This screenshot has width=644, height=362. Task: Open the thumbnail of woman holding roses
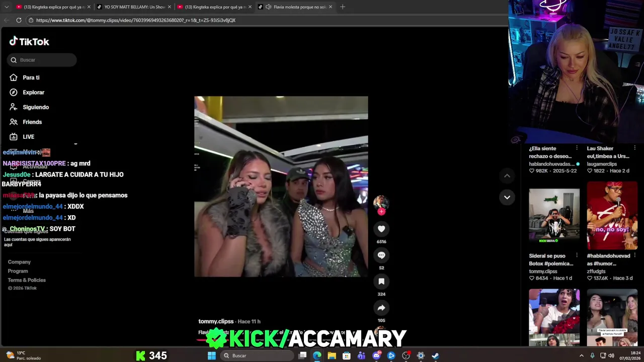(x=554, y=317)
